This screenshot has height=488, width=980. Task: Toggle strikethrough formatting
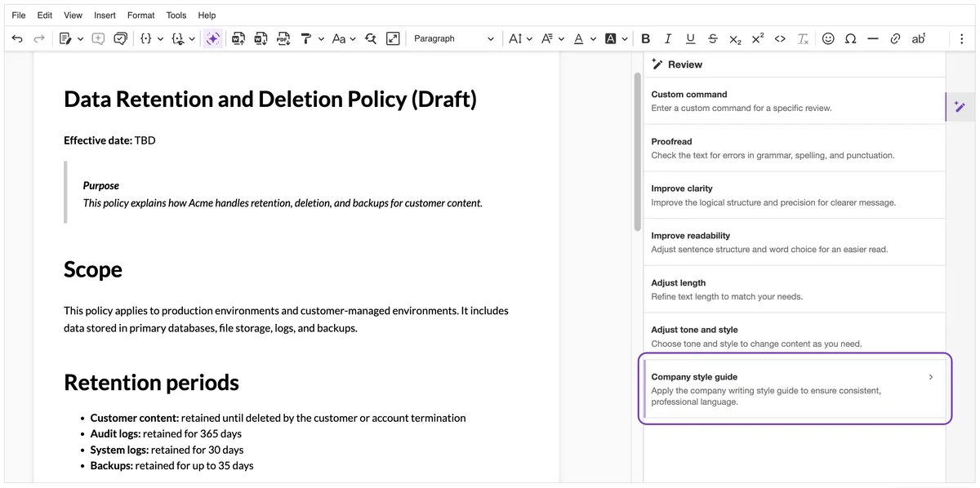713,38
